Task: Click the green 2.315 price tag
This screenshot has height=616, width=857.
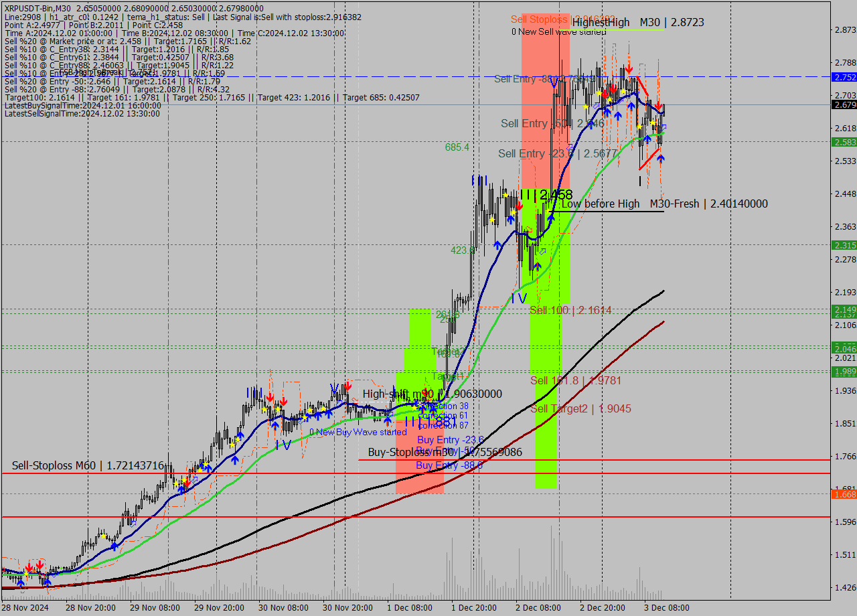Action: tap(844, 245)
